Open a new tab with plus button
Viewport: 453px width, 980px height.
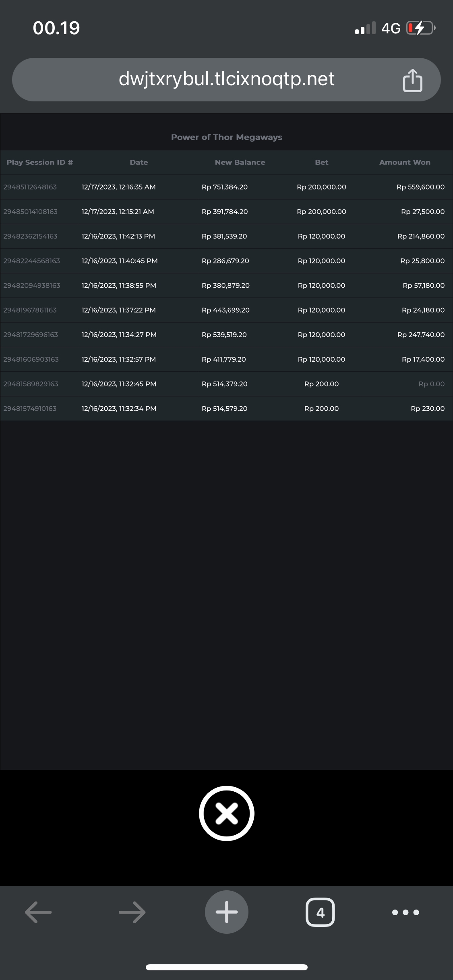(x=226, y=912)
